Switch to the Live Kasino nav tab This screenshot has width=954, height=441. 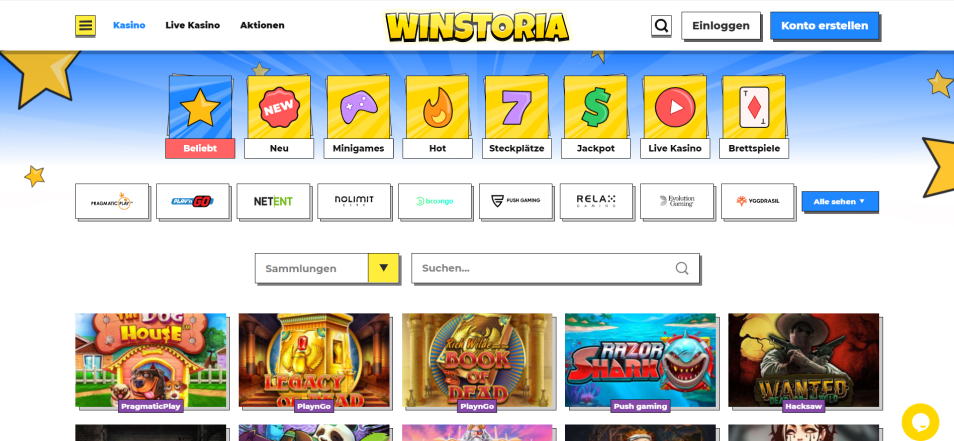tap(193, 26)
